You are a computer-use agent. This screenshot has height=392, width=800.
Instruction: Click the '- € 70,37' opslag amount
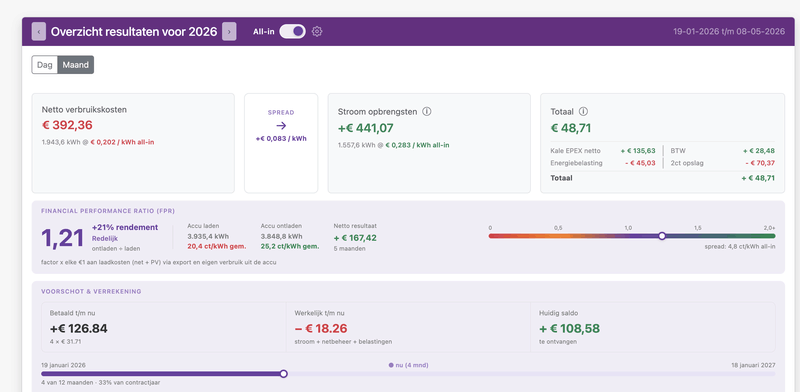coord(760,163)
